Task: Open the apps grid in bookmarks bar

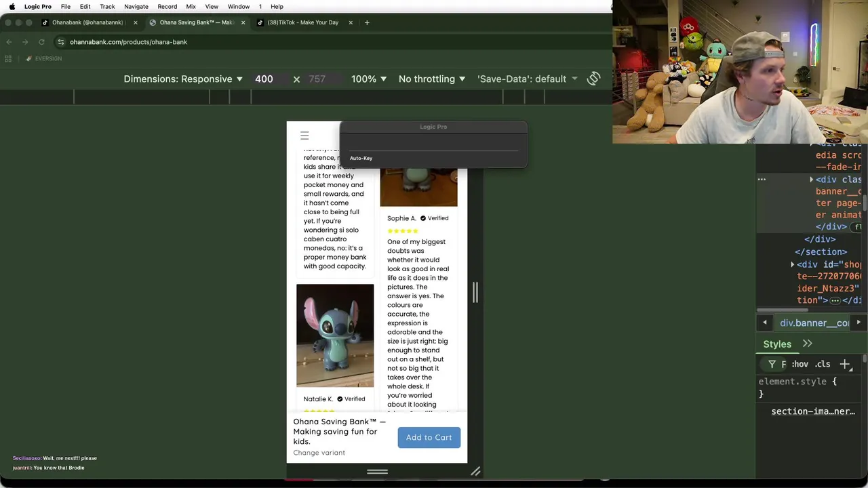Action: coord(8,59)
